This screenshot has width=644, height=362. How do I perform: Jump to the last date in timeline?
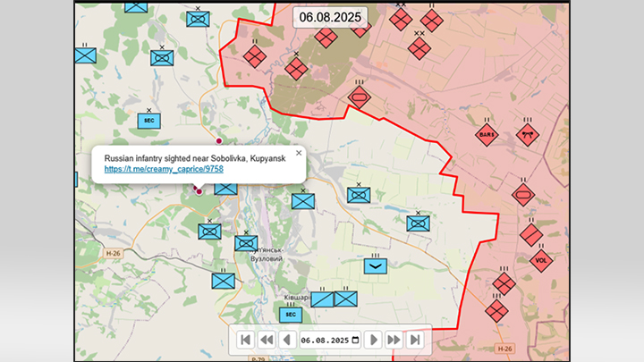pos(415,340)
